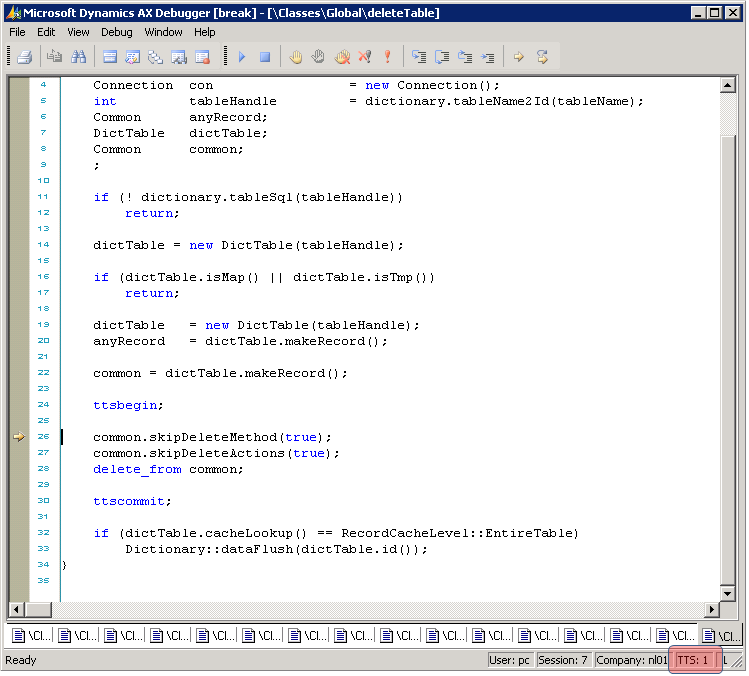Click the yellow Show Next Statement arrow
The height and width of the screenshot is (676, 749).
click(x=519, y=57)
